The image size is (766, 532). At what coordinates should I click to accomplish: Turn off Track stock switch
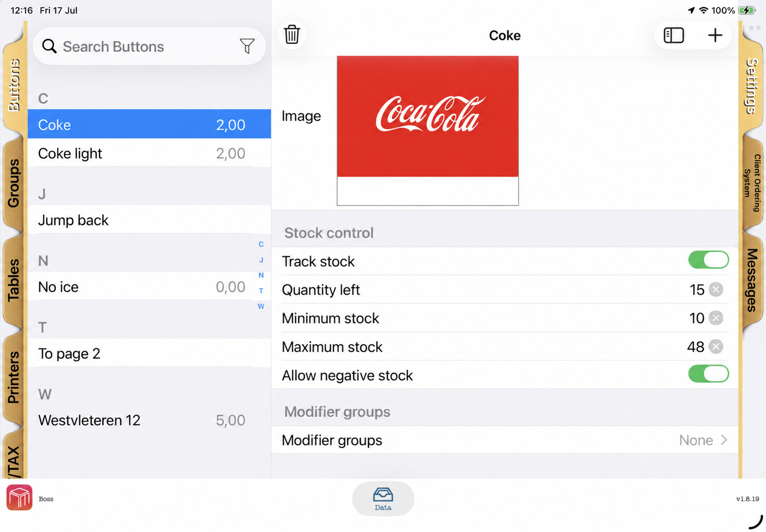[x=708, y=260]
